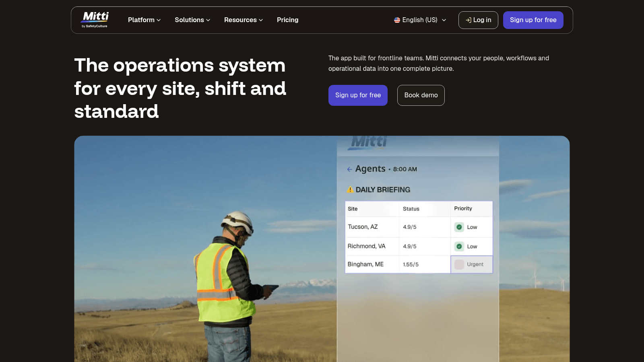
Task: Click the DAILY BRIEFING heading
Action: pyautogui.click(x=383, y=190)
